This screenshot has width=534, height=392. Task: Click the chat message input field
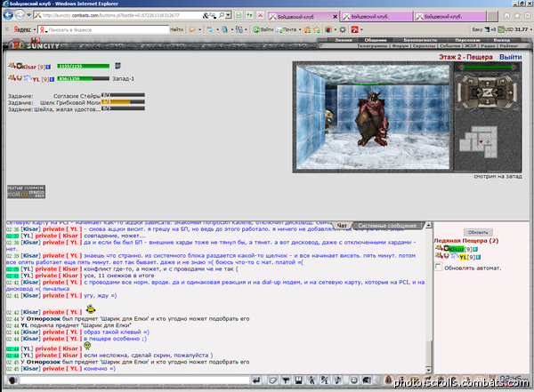pos(134,380)
